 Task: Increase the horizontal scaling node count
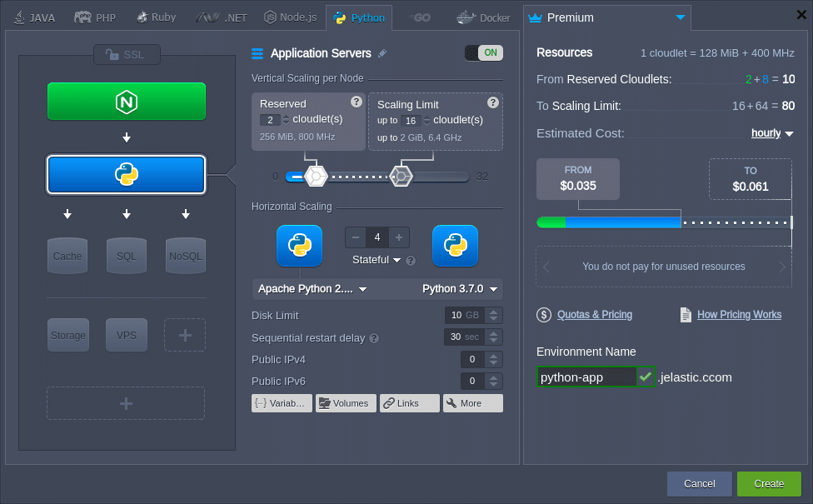(399, 237)
